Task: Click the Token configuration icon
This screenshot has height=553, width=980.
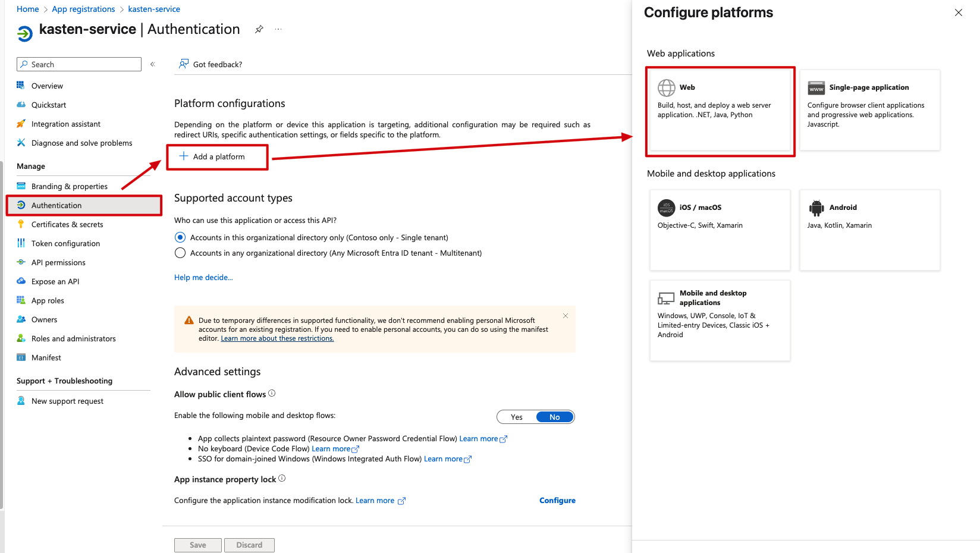Action: coord(21,243)
